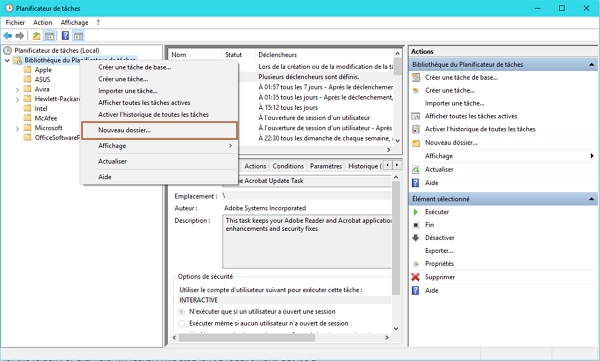The width and height of the screenshot is (600, 361).
Task: Collapse the Bibliothèque du Planificateur tree node
Action: (x=7, y=60)
